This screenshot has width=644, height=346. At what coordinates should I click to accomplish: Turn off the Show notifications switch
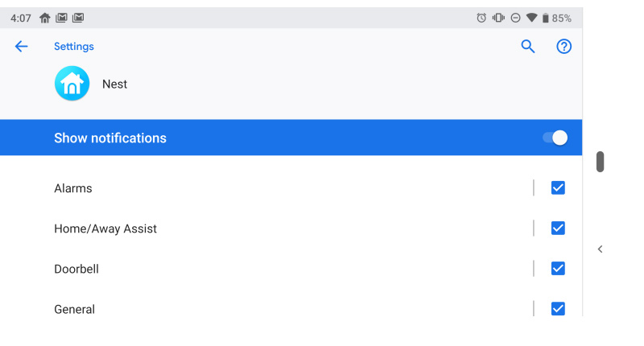tap(555, 138)
